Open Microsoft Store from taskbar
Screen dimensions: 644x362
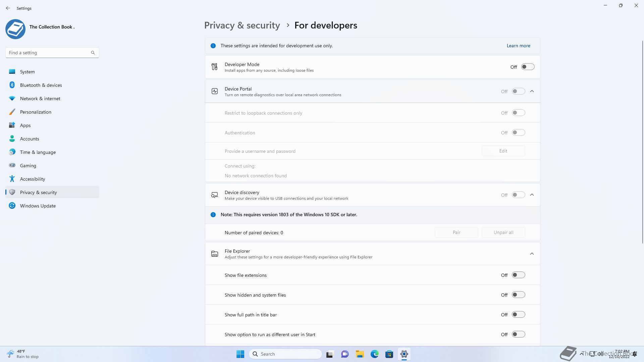[x=389, y=354]
